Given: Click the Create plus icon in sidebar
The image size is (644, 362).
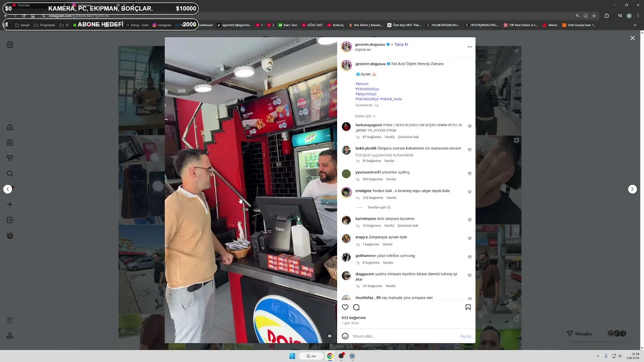Looking at the screenshot, I should (10, 205).
